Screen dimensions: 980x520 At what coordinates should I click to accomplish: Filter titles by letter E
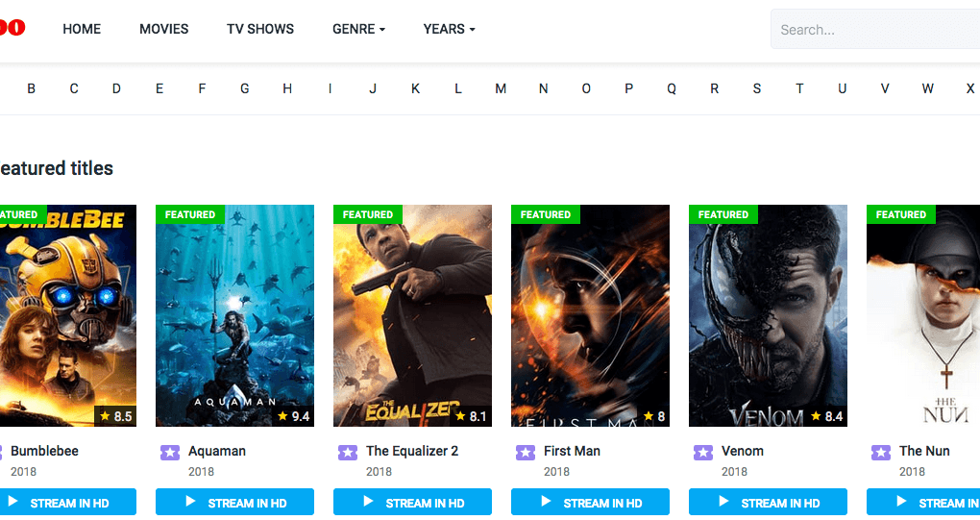pos(159,88)
